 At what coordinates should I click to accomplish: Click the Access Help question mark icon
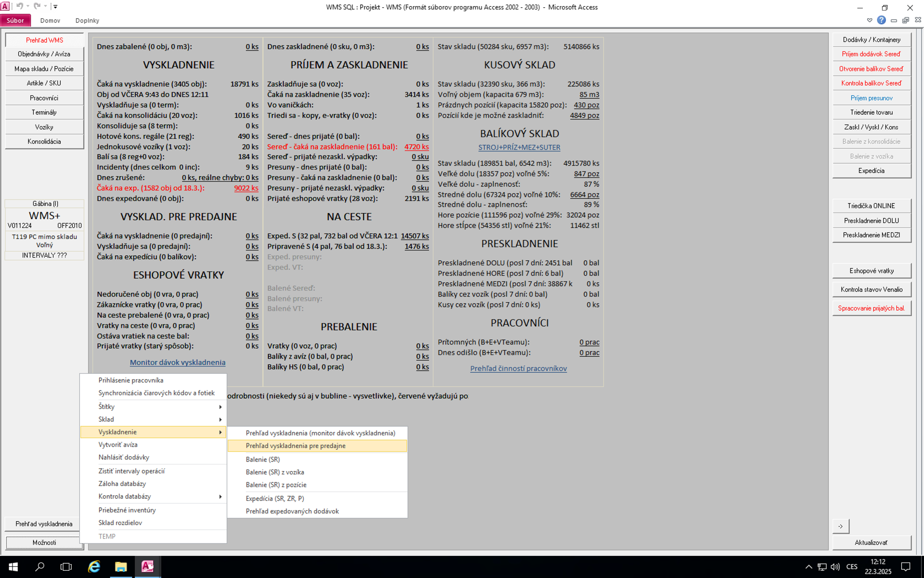tap(881, 20)
